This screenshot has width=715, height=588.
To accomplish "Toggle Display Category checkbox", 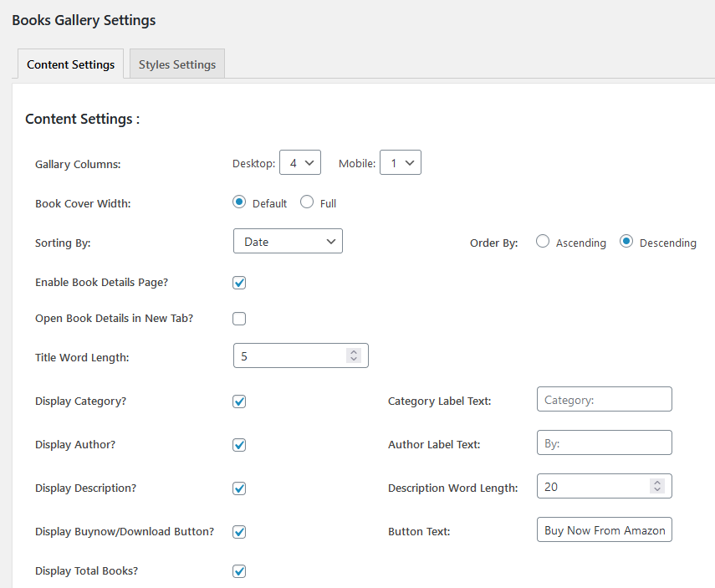I will pyautogui.click(x=239, y=401).
